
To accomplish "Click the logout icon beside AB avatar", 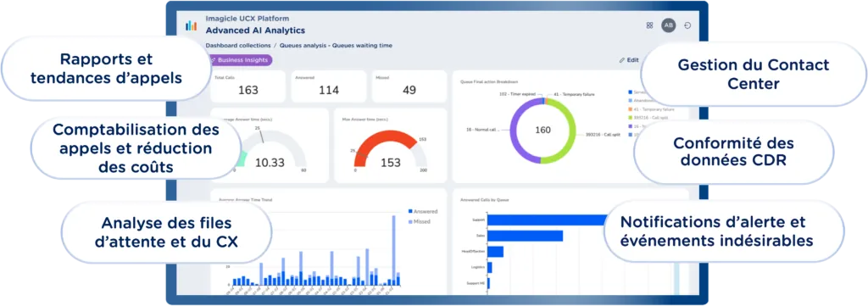I will pos(687,25).
